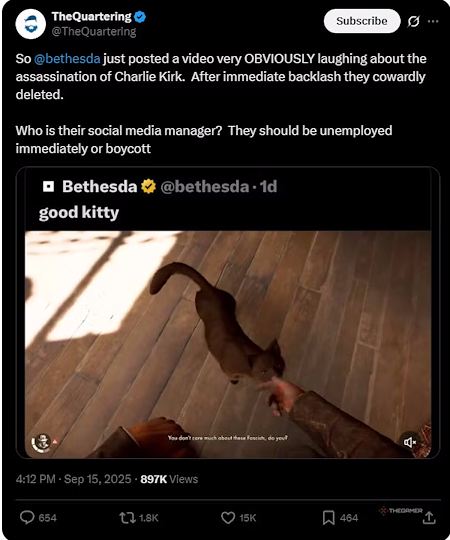Image resolution: width=450 pixels, height=540 pixels.
Task: Open the Grok icon beside Subscribe
Action: click(x=413, y=22)
